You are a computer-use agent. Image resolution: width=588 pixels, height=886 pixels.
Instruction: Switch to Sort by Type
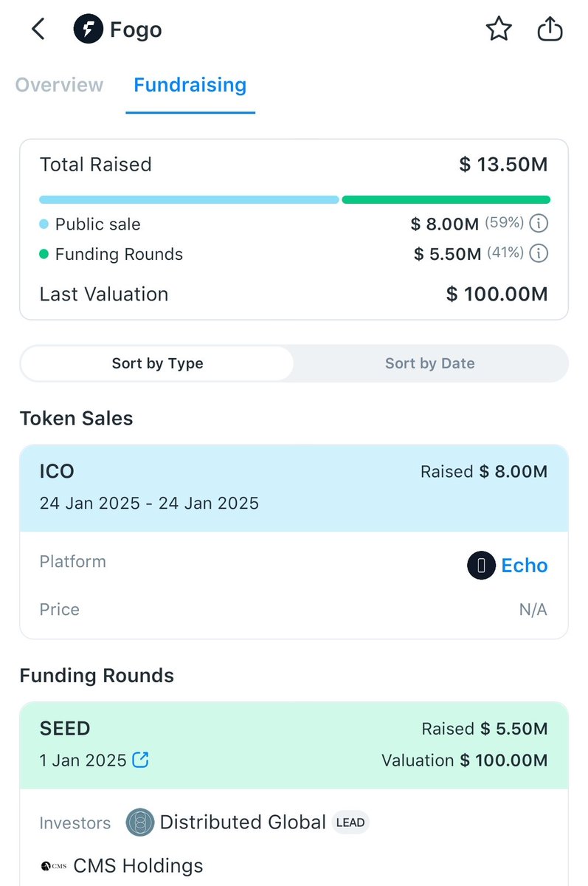[x=157, y=363]
